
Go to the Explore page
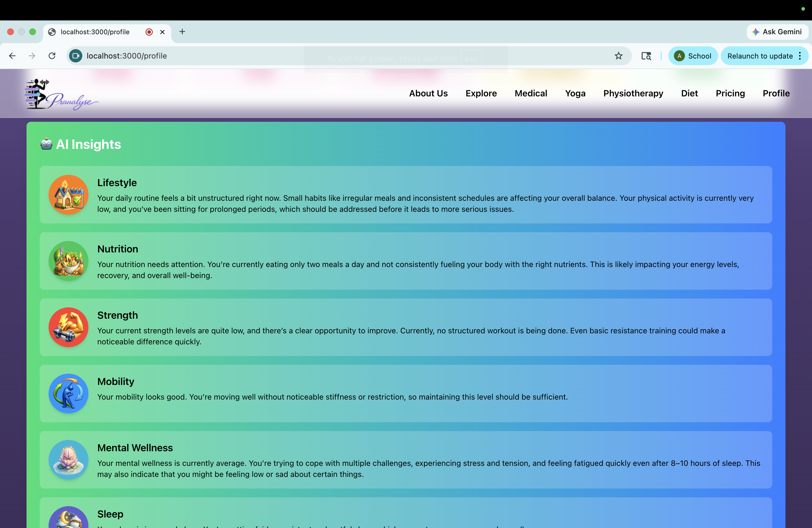click(x=481, y=93)
